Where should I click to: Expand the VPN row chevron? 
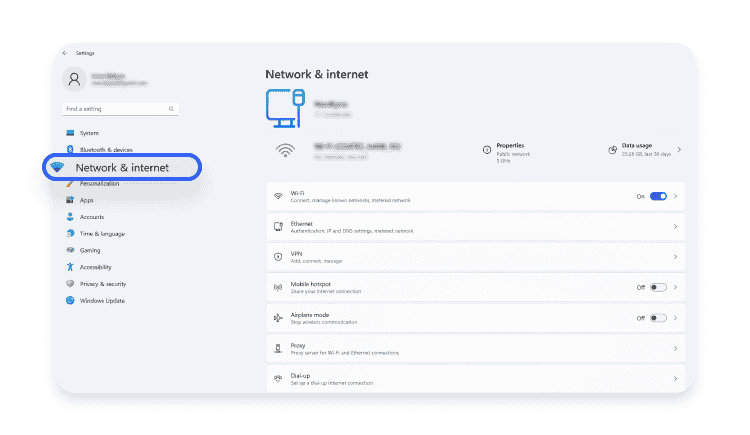pyautogui.click(x=675, y=257)
